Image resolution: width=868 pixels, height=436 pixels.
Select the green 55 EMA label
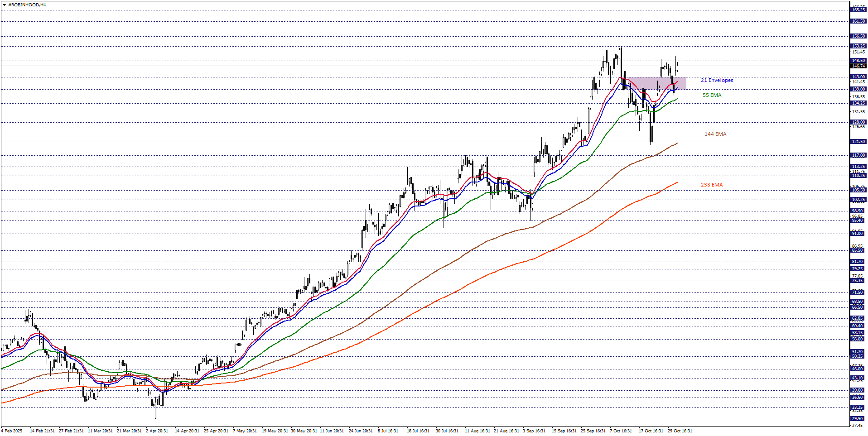click(712, 95)
